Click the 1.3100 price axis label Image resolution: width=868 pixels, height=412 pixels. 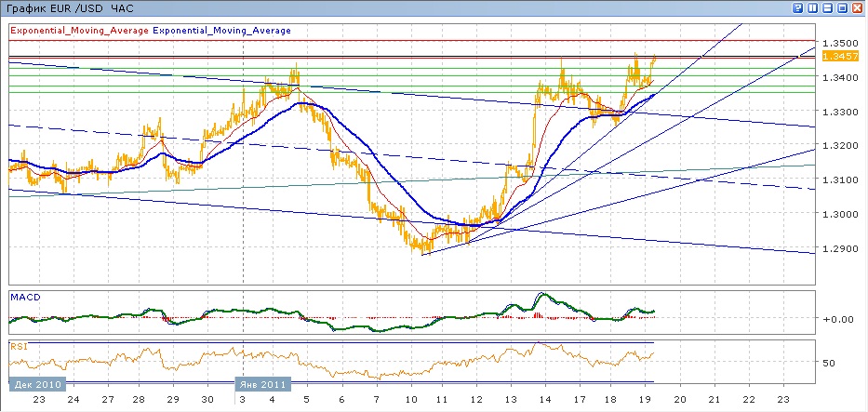[840, 179]
